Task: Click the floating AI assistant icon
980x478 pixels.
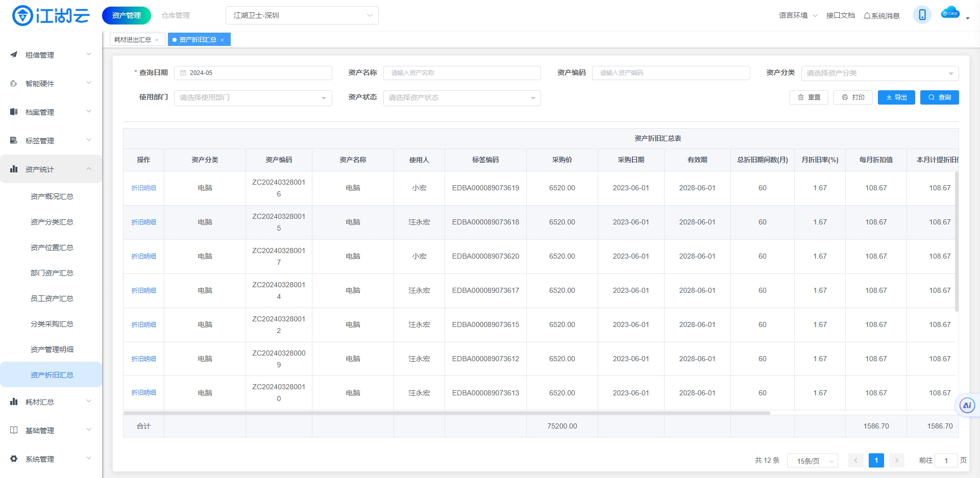Action: (967, 406)
